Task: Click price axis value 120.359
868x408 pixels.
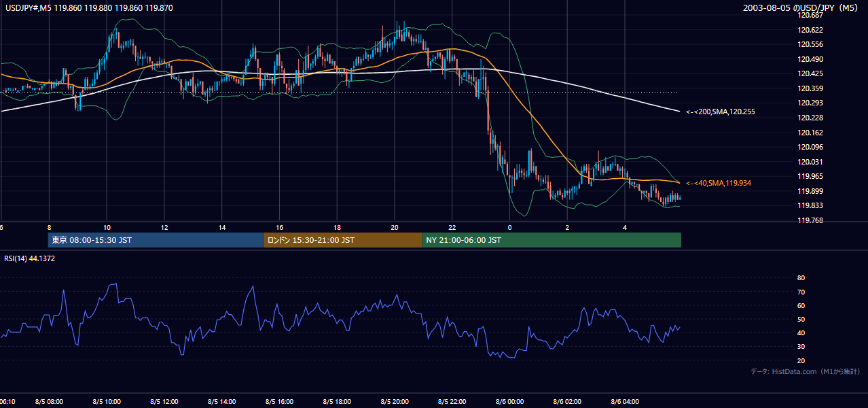Action: coord(812,88)
